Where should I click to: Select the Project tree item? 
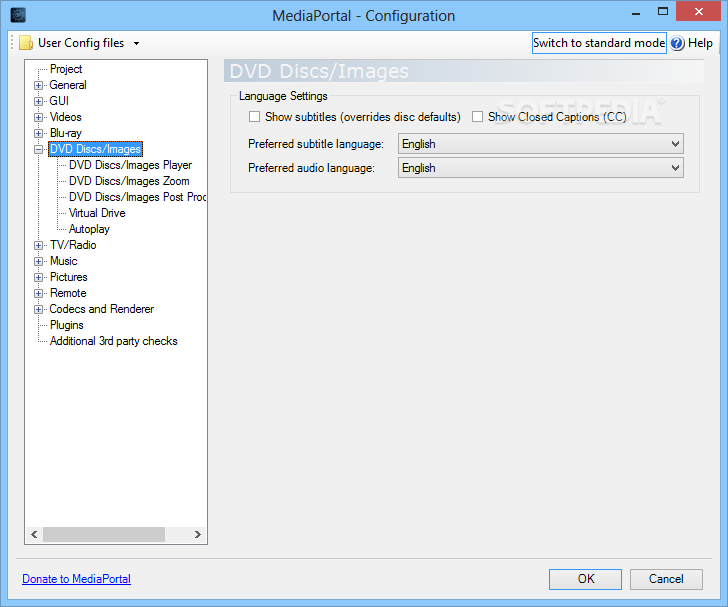tap(66, 69)
